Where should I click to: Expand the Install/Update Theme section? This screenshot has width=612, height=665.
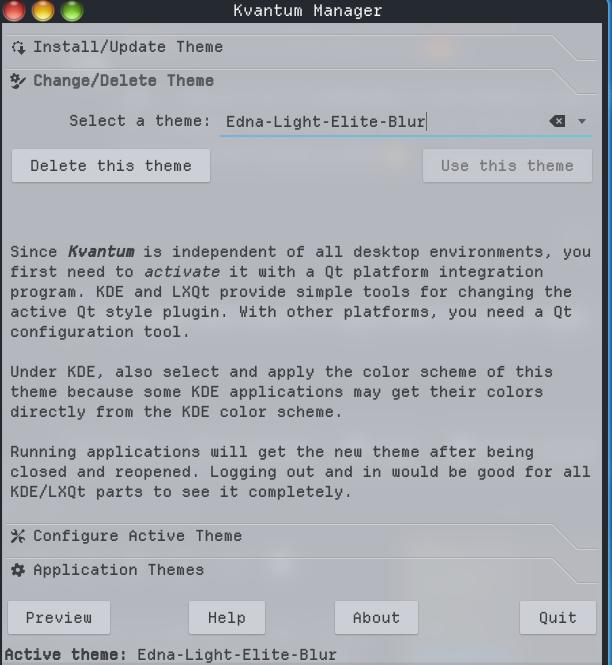point(128,47)
